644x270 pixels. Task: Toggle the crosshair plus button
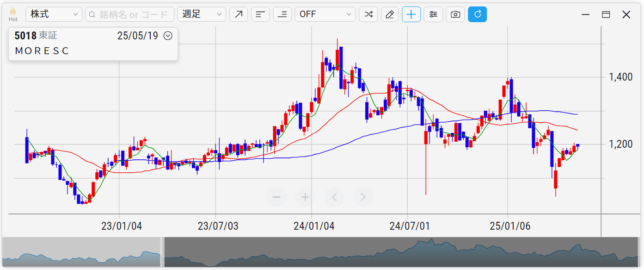pyautogui.click(x=411, y=14)
